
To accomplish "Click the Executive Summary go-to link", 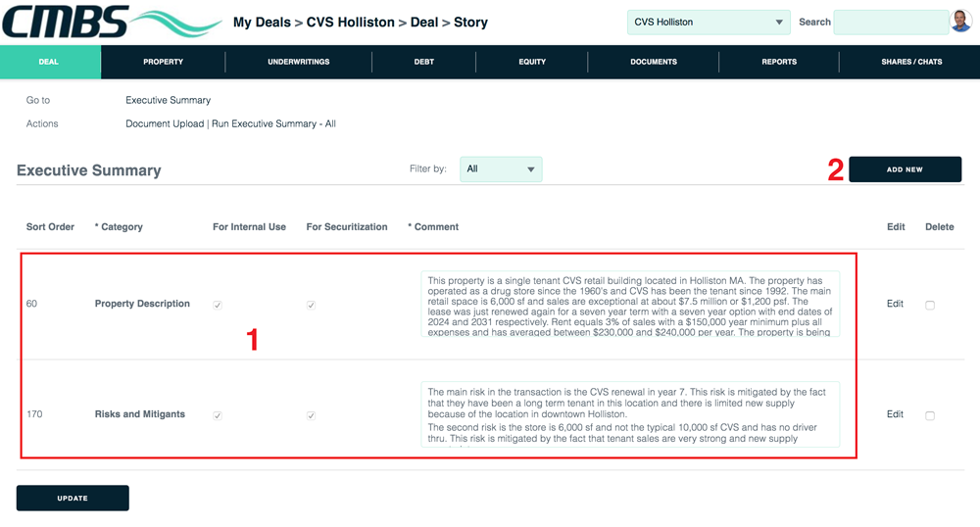I will 169,100.
